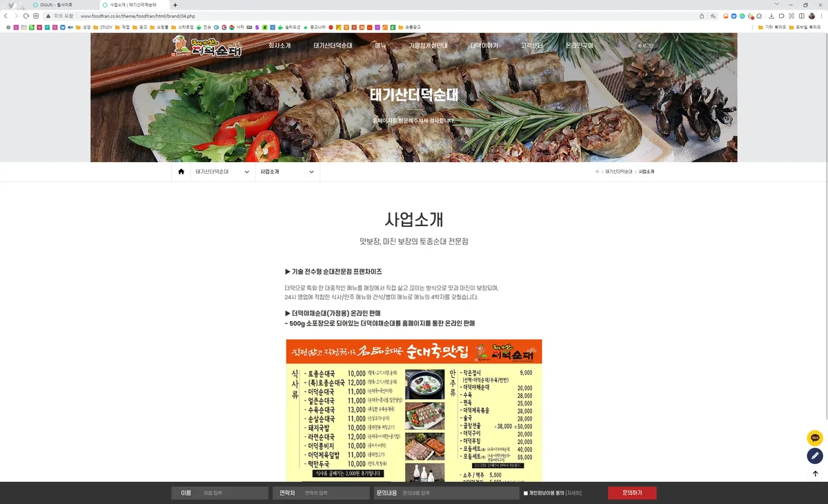Click the [자세히] details link
Screen dimensions: 828x504
click(573, 493)
